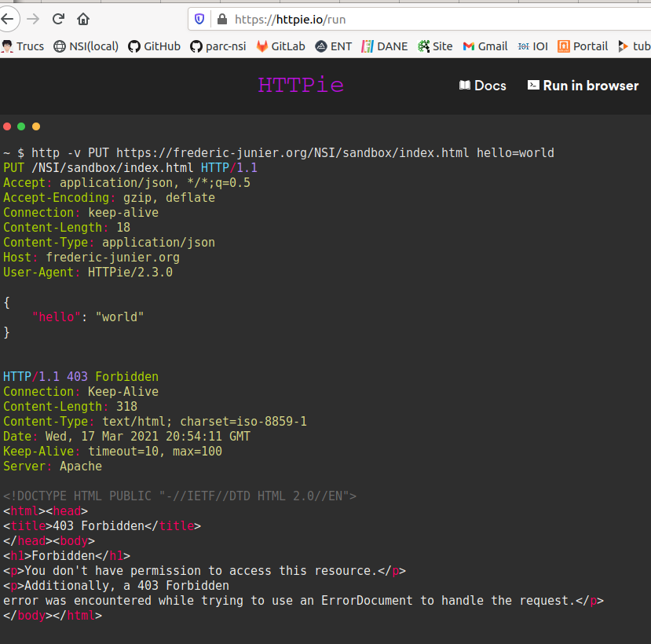Click the JSON body line "hello": "world"
This screenshot has height=644, width=651.
tap(88, 317)
